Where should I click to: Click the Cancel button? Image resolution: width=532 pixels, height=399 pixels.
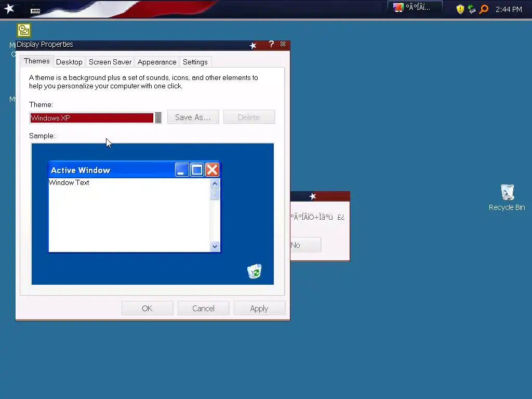click(x=203, y=308)
